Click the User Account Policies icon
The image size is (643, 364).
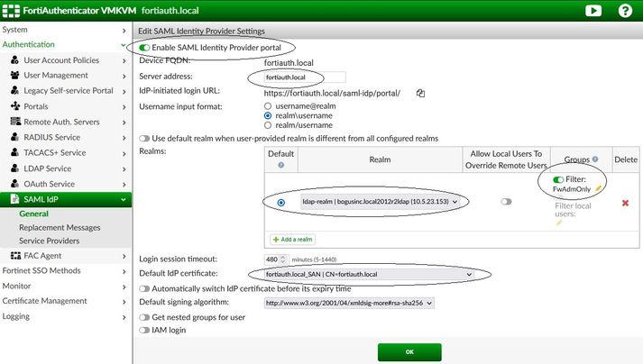[14, 59]
